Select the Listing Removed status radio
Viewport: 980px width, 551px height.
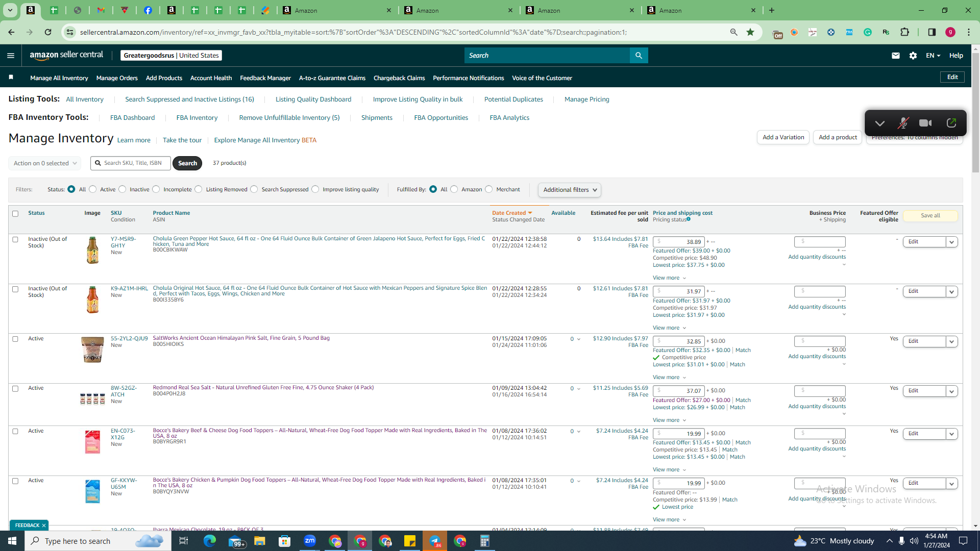pos(199,189)
